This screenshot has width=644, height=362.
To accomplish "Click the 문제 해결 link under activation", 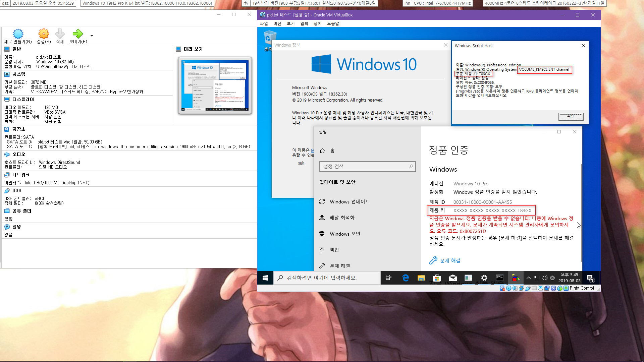I will pyautogui.click(x=450, y=260).
